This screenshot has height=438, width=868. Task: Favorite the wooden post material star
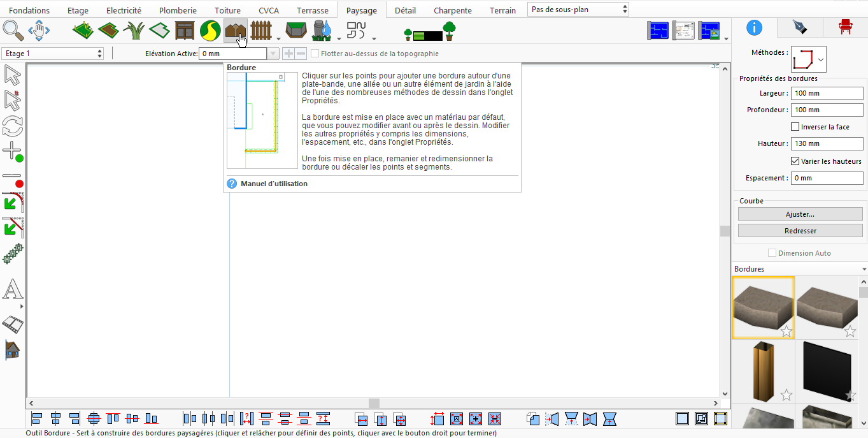tap(786, 395)
